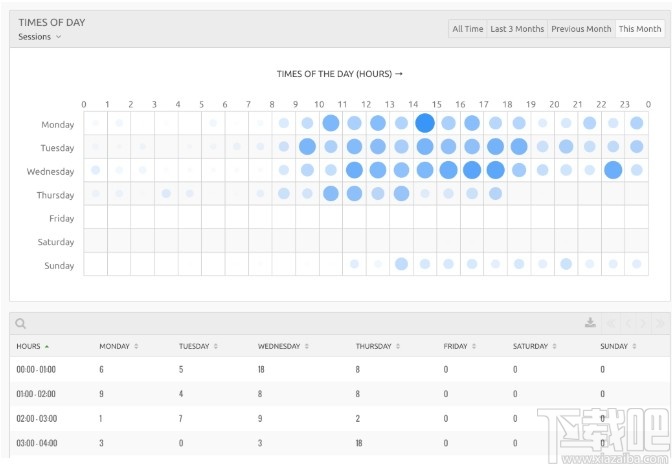
Task: Click Wednesday 22:00 bubble in chart
Action: pyautogui.click(x=613, y=170)
